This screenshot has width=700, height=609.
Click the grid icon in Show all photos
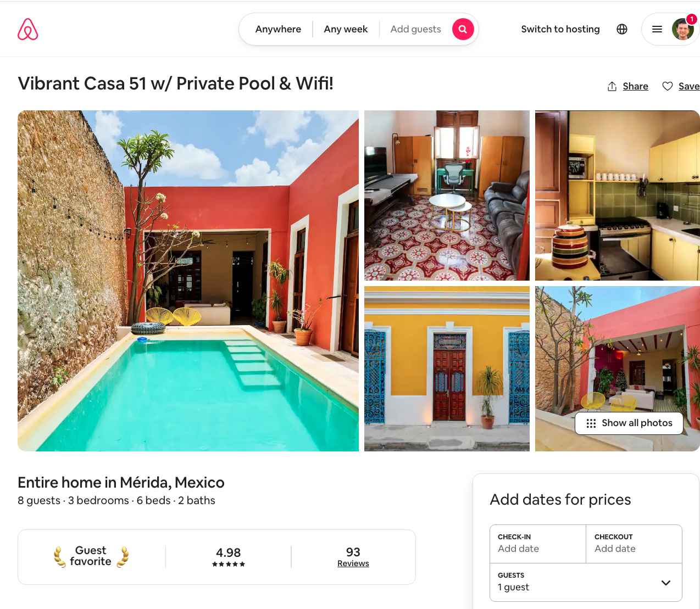coord(591,423)
